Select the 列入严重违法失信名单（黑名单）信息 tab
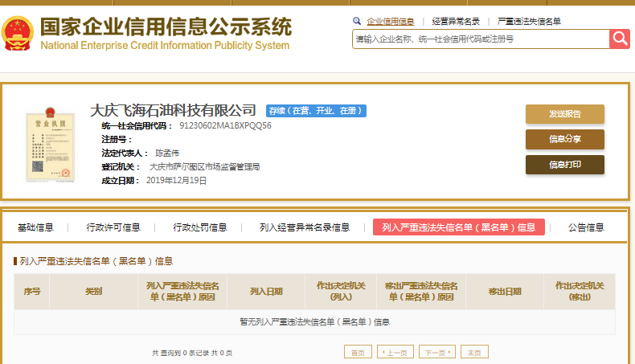Viewport: 635px width, 364px height. click(458, 227)
